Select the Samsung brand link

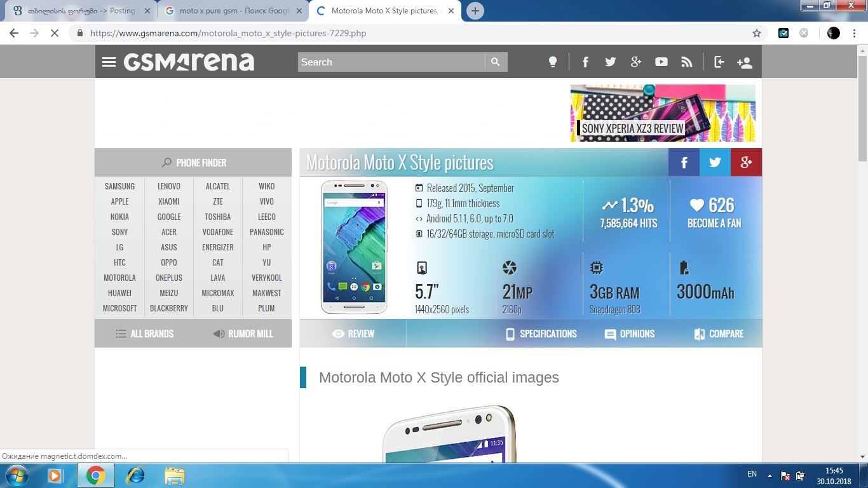coord(119,186)
